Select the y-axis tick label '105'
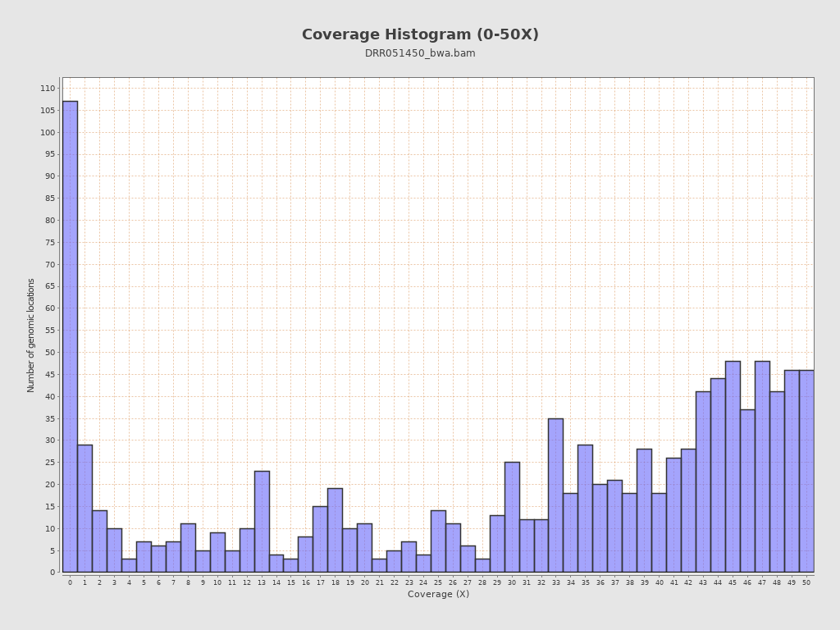The width and height of the screenshot is (840, 630). [x=48, y=111]
